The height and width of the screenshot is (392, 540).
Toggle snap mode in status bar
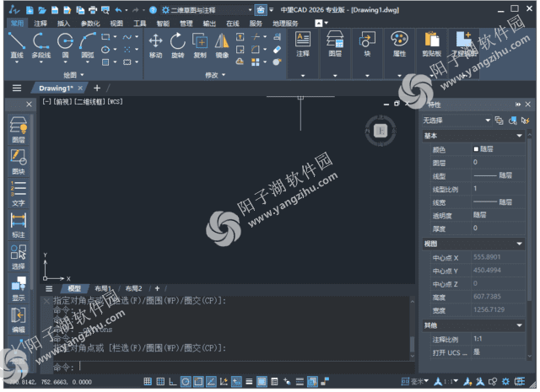click(148, 381)
